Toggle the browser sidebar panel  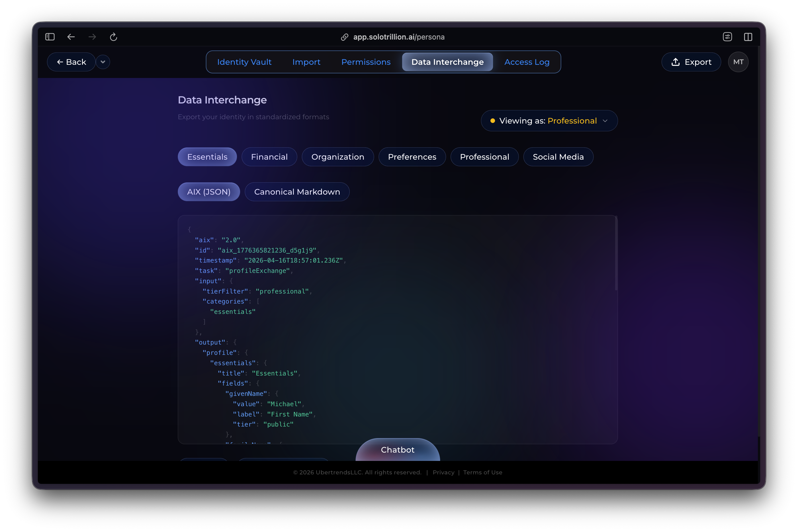(50, 37)
